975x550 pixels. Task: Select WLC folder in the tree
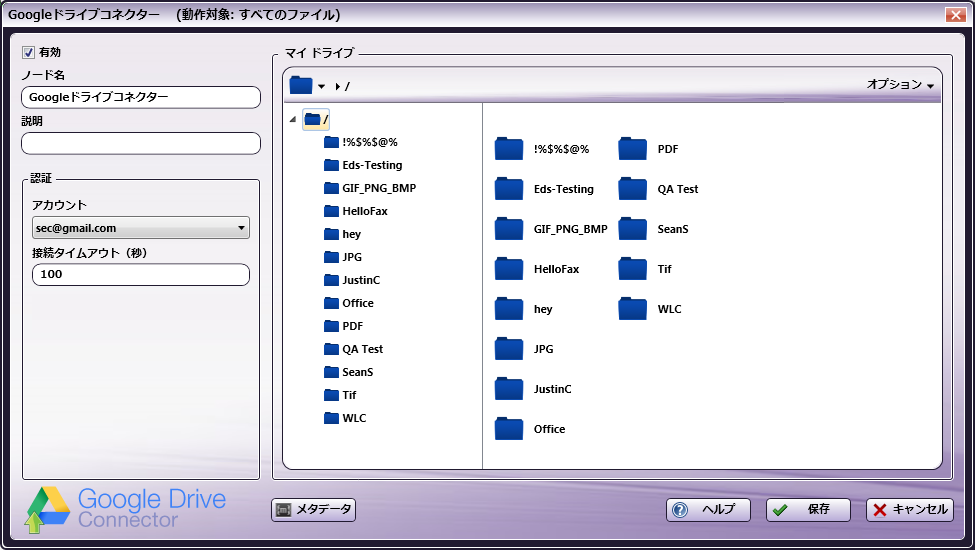[x=345, y=418]
